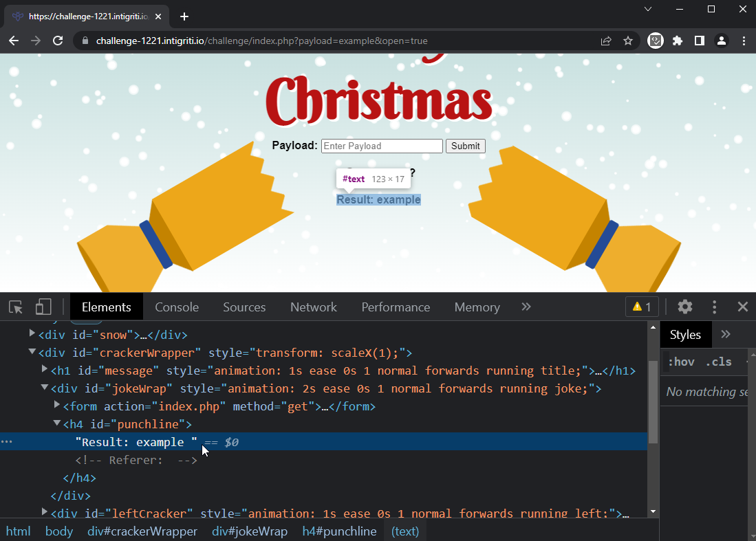Toggle the device toolbar icon
This screenshot has width=756, height=541.
[43, 307]
